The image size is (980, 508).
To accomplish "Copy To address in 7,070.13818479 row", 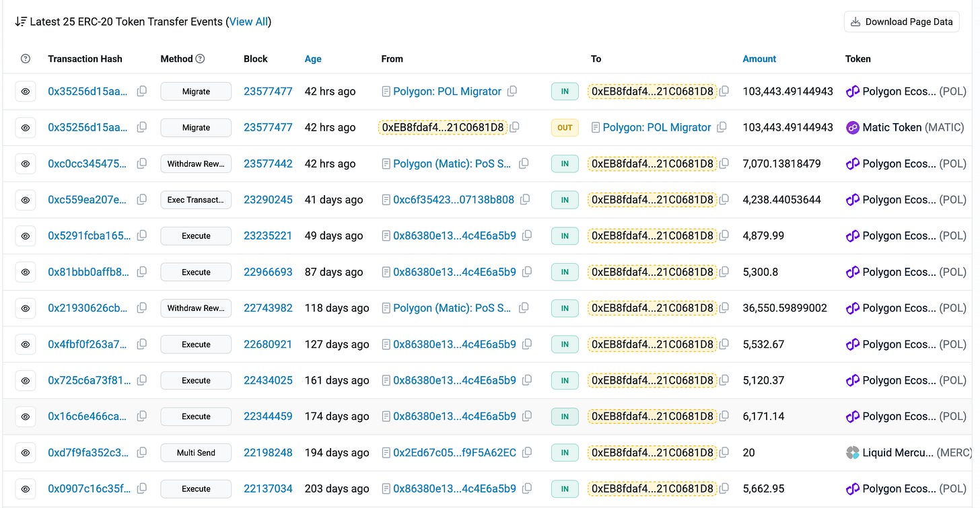I will pyautogui.click(x=724, y=164).
